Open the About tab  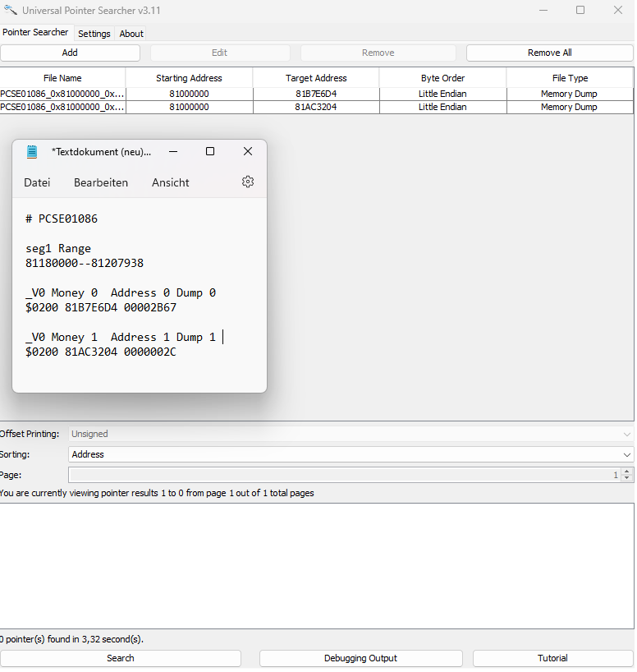(x=131, y=34)
